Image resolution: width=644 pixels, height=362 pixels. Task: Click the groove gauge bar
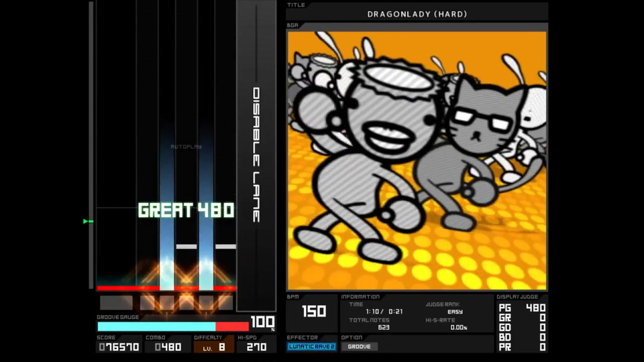click(173, 326)
